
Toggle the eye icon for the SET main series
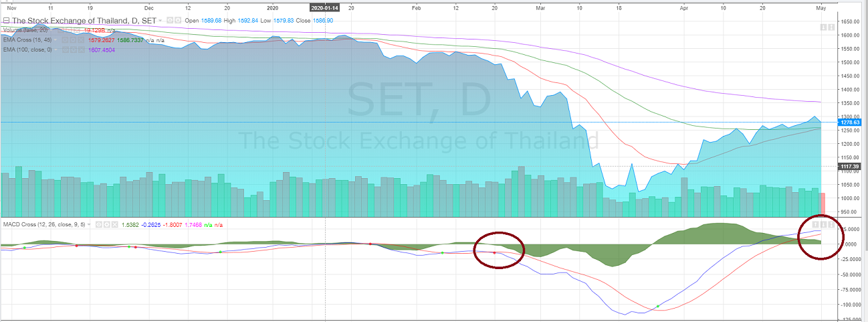tap(170, 20)
